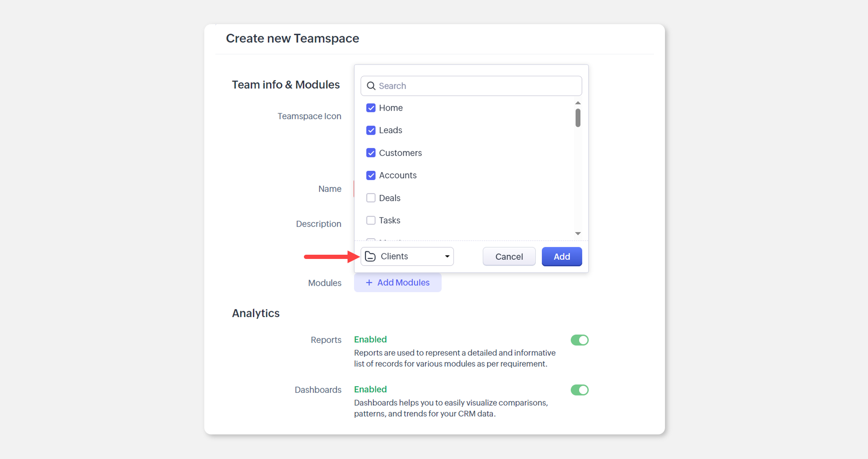This screenshot has width=868, height=459.
Task: Click the scrollbar down arrow
Action: pyautogui.click(x=578, y=234)
